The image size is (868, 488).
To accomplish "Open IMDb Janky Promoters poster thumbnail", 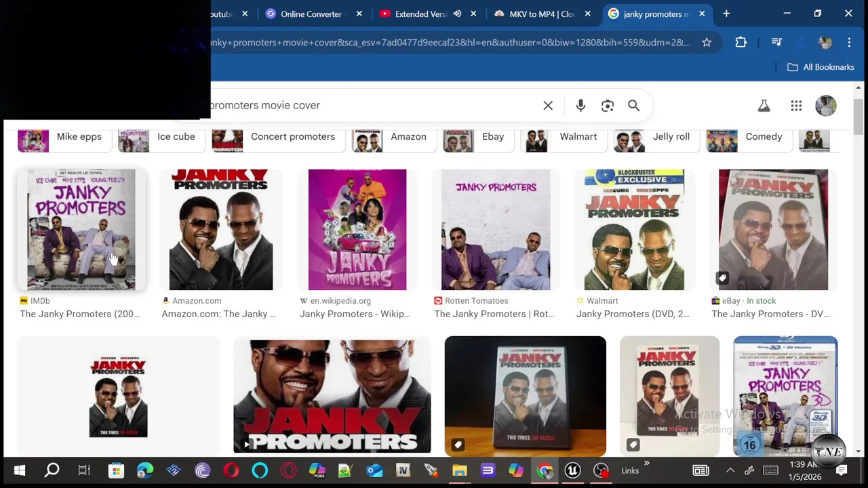I will click(x=81, y=230).
